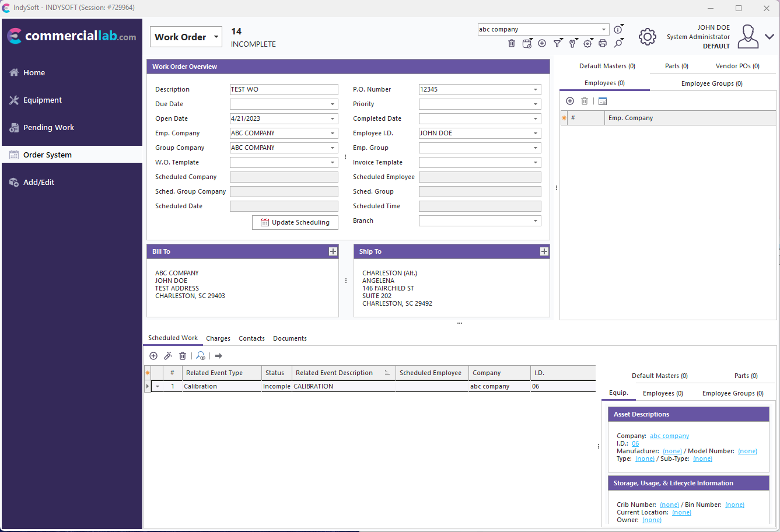Click the plus box on Ship To panel
This screenshot has height=532, width=780.
tap(544, 251)
